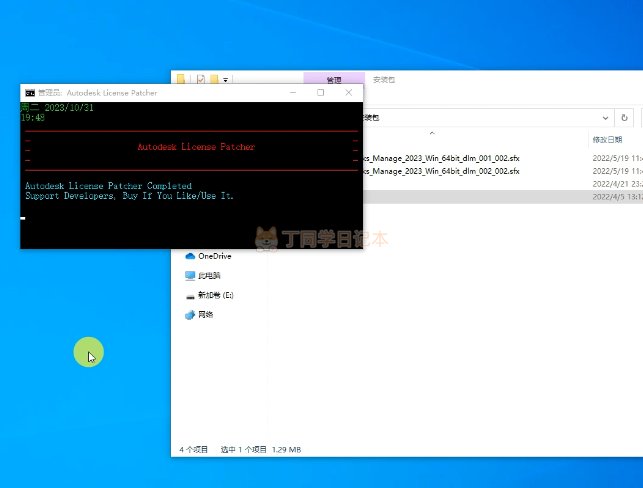Open 新加卷 (E:) drive in navigation pane
The height and width of the screenshot is (488, 643).
[x=216, y=295]
